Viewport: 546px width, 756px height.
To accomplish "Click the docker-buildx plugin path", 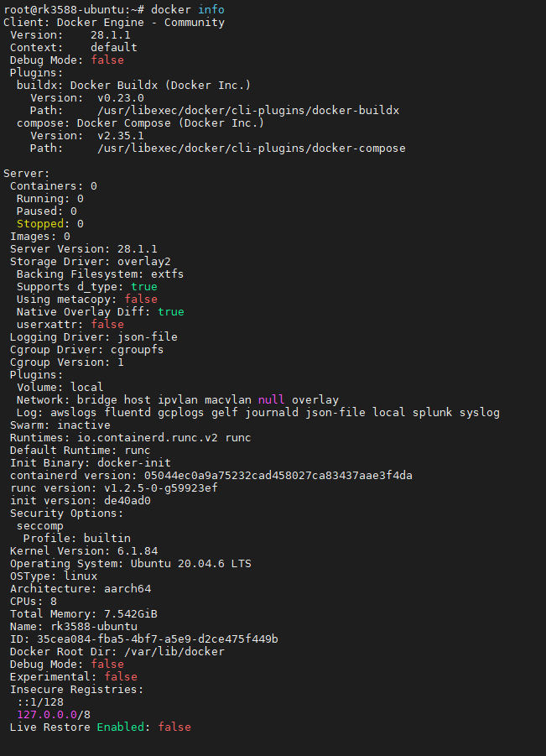I will (247, 110).
